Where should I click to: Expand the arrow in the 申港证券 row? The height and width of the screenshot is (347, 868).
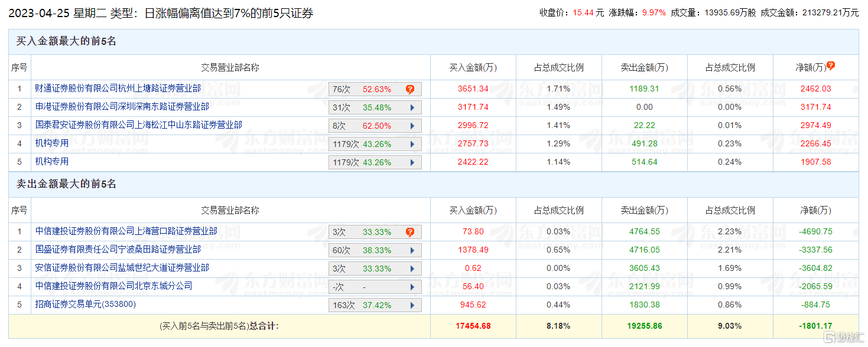412,107
